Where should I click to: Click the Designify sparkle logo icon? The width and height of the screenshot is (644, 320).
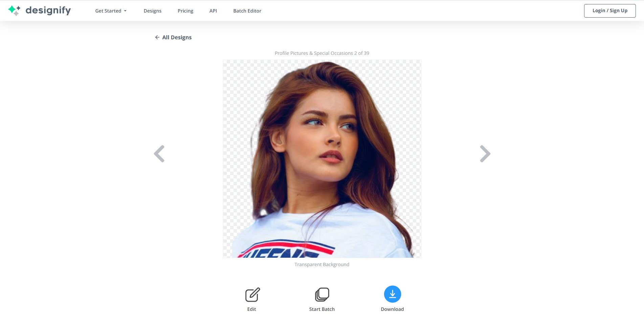point(14,10)
